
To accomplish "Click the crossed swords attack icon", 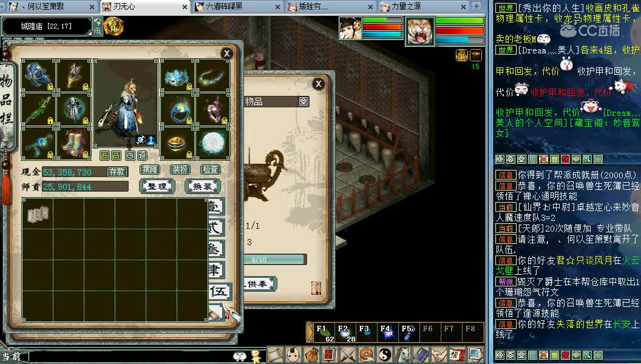I will [x=348, y=355].
